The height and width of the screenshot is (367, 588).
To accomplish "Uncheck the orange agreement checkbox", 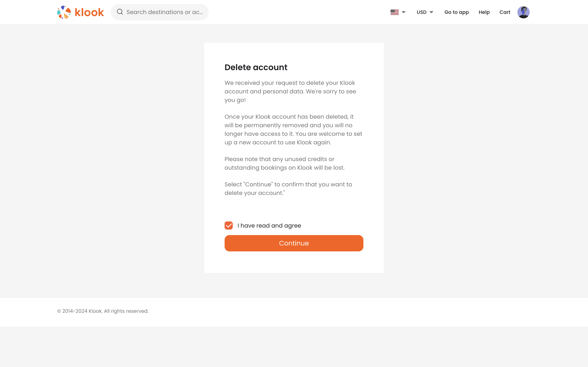I will point(229,226).
